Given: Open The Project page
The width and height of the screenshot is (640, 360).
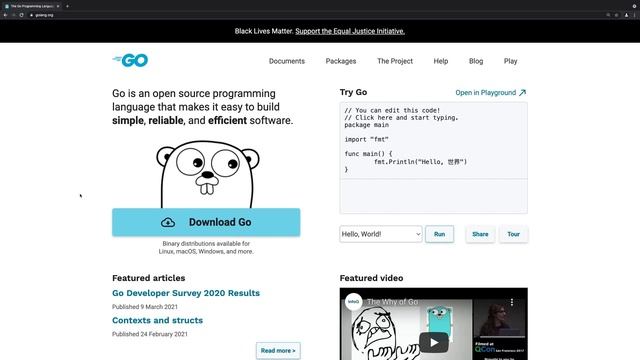Looking at the screenshot, I should point(395,61).
